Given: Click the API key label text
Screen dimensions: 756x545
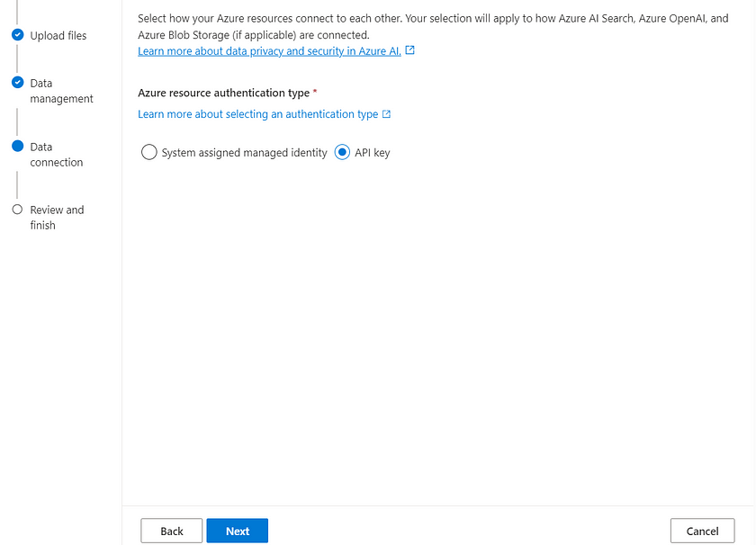Looking at the screenshot, I should [x=373, y=153].
